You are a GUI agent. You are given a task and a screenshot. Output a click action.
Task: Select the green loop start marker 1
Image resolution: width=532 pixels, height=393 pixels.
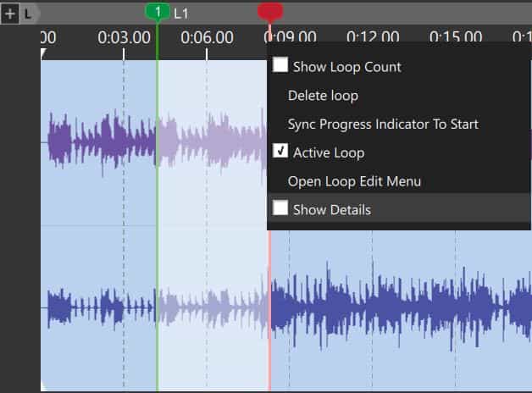[158, 12]
